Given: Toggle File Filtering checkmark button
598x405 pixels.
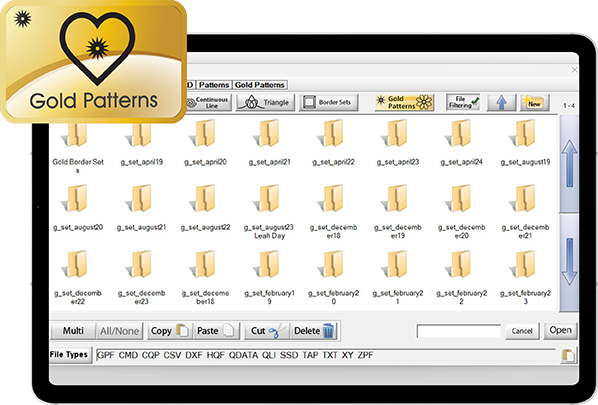Looking at the screenshot, I should [x=463, y=102].
